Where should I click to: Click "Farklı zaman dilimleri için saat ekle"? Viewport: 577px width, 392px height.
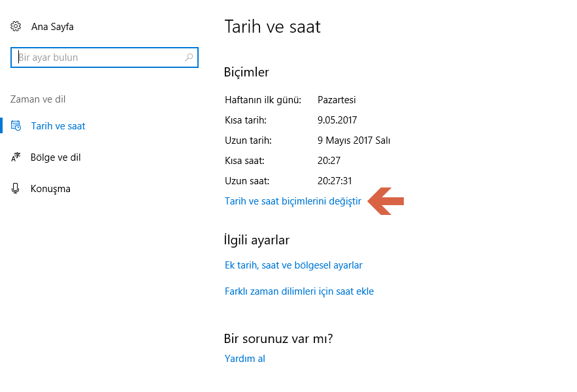coord(299,291)
